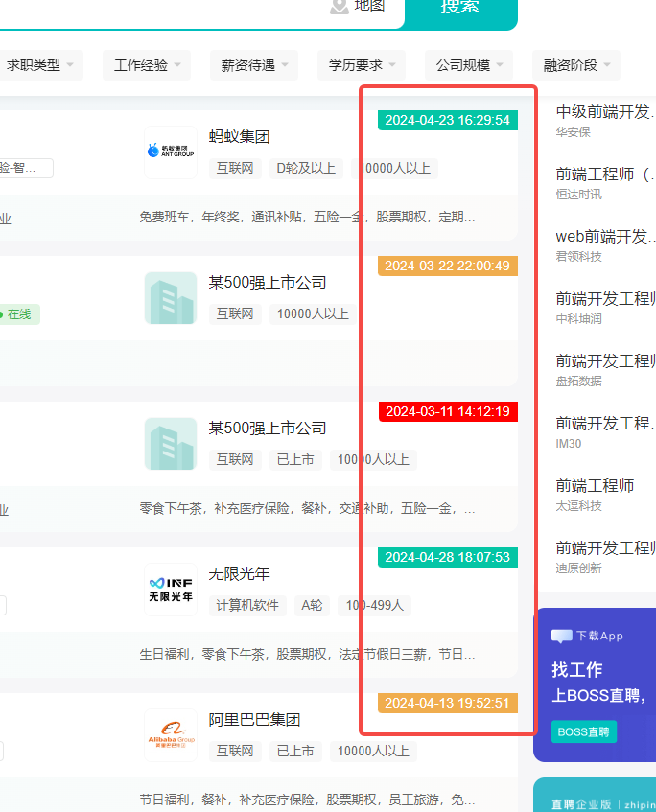Click the green 在线 status badge
The height and width of the screenshot is (812, 656).
(18, 314)
